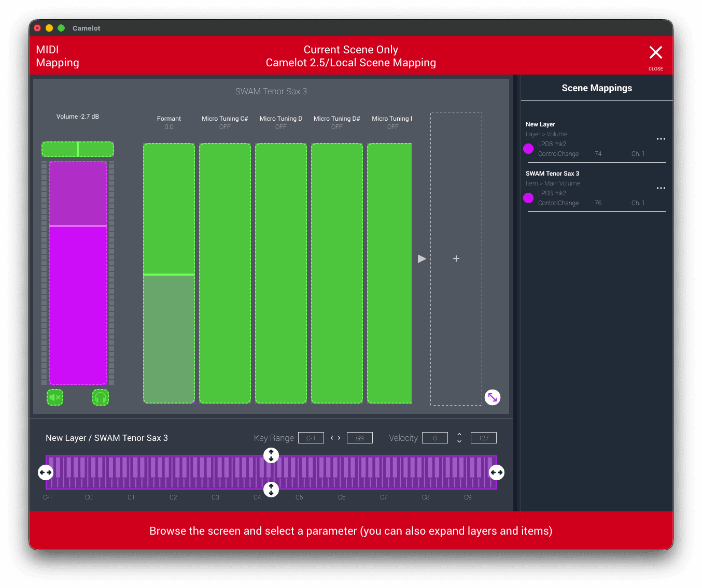Click the Velocity maximum field 127
702x588 pixels.
tap(483, 438)
